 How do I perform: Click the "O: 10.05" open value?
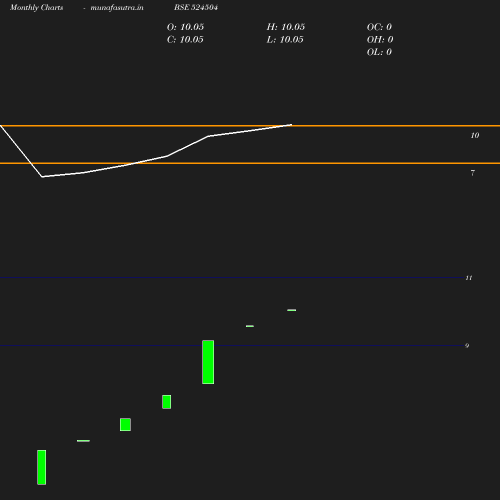tap(185, 27)
